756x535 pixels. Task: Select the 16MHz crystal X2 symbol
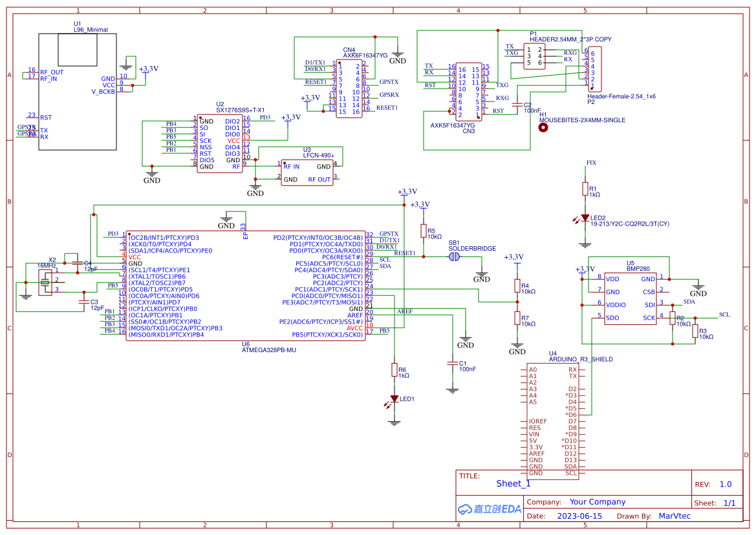(x=47, y=282)
